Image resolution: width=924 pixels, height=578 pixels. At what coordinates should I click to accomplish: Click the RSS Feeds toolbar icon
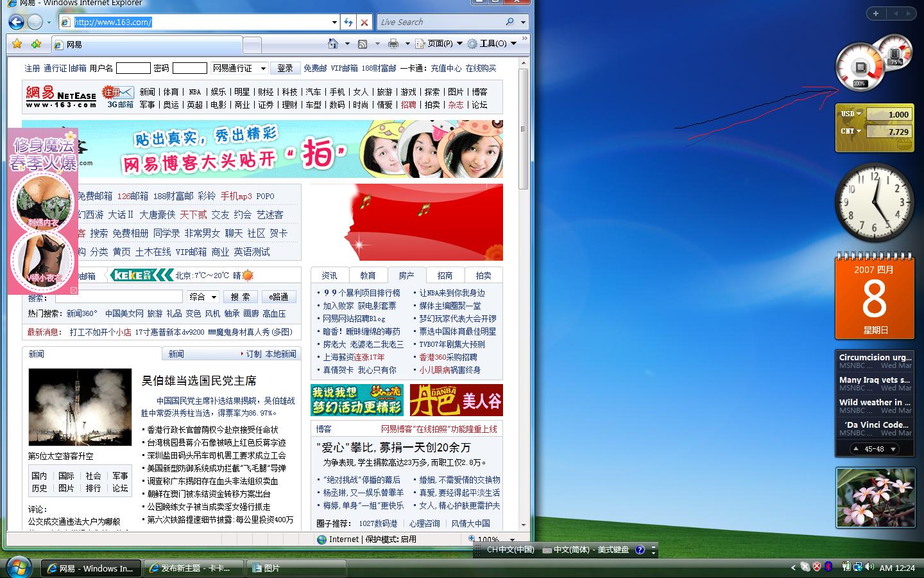tap(363, 44)
